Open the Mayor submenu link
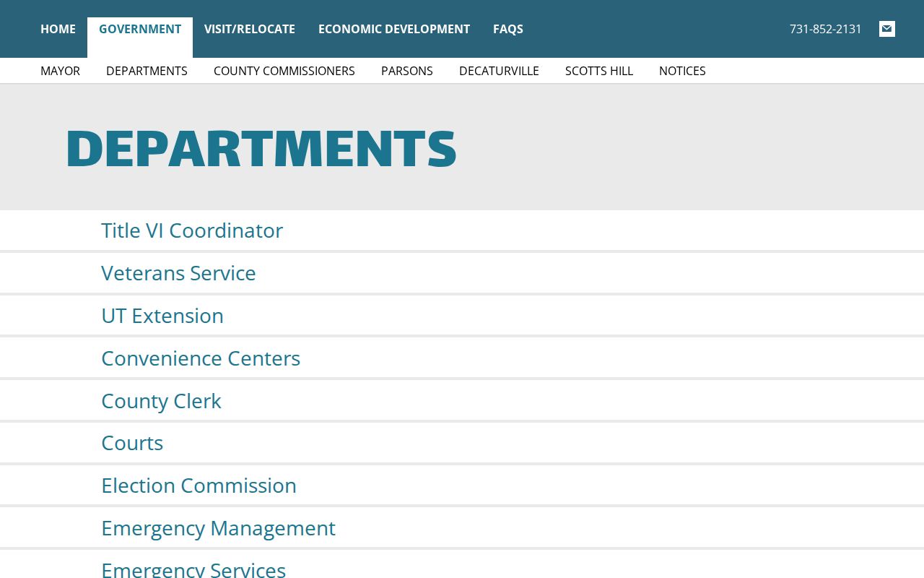This screenshot has height=578, width=924. click(x=60, y=71)
